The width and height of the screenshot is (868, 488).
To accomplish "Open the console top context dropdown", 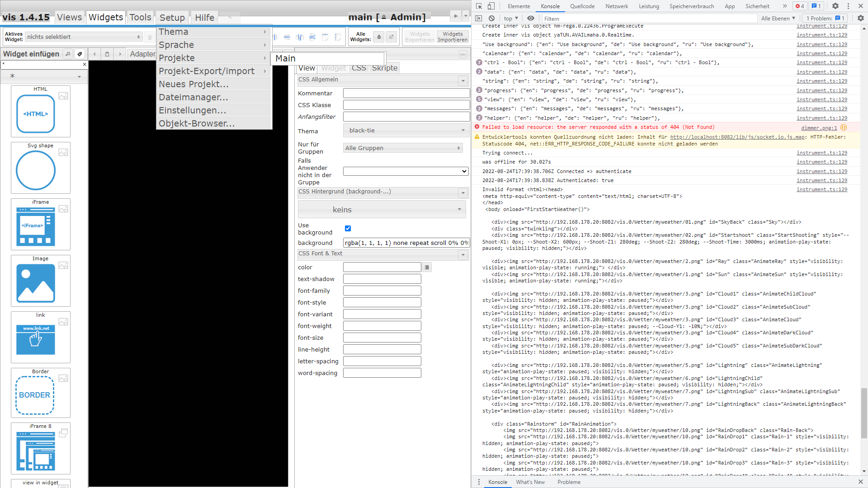I will click(511, 19).
